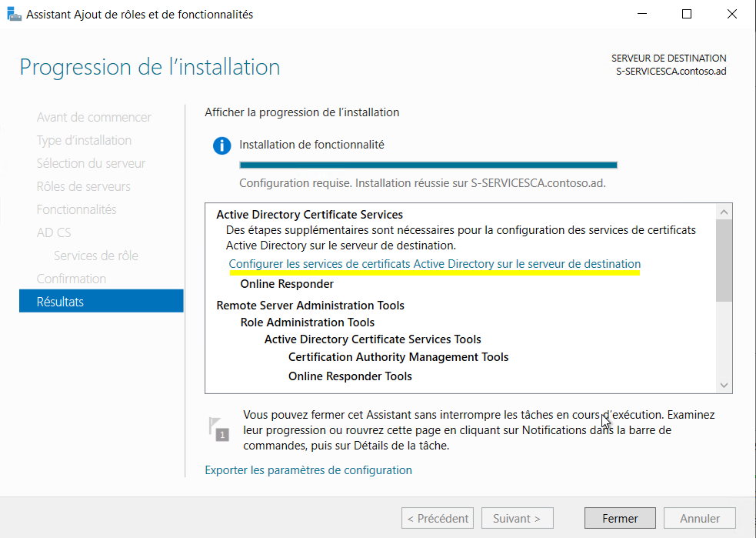
Task: Click the scrollbar's up arrow in the results list
Action: click(724, 211)
